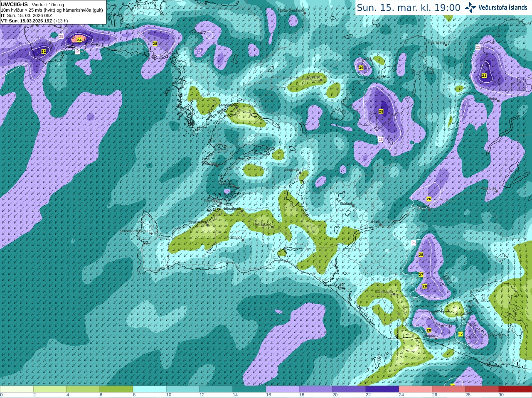Click the Húsafell station label
This screenshot has width=532, height=398.
pos(313,77)
